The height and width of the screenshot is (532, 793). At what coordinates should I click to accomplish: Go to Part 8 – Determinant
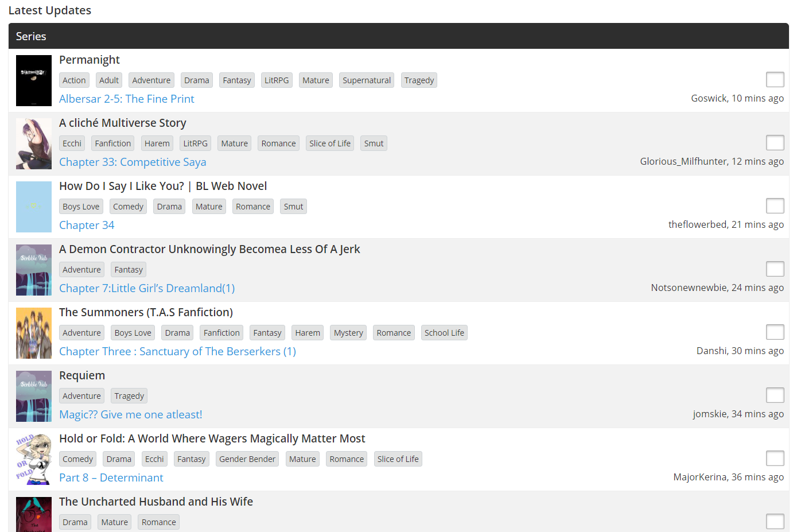(111, 477)
